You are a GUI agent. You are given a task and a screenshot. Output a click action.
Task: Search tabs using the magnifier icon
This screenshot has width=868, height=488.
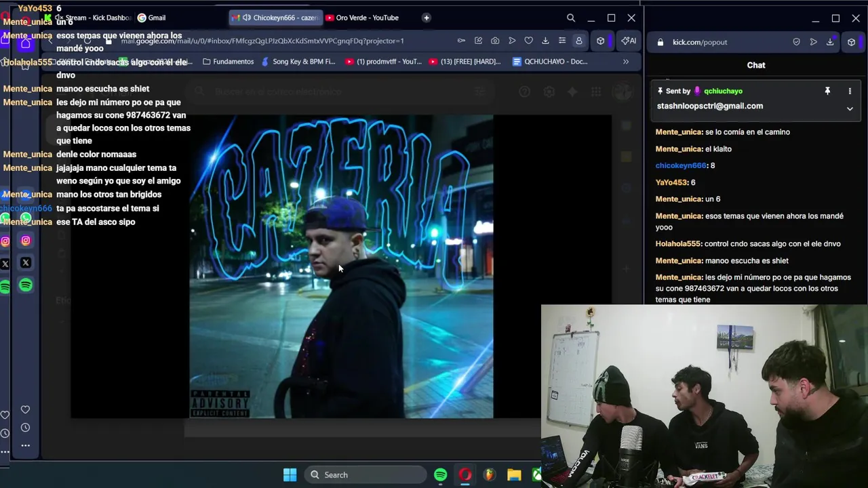571,18
